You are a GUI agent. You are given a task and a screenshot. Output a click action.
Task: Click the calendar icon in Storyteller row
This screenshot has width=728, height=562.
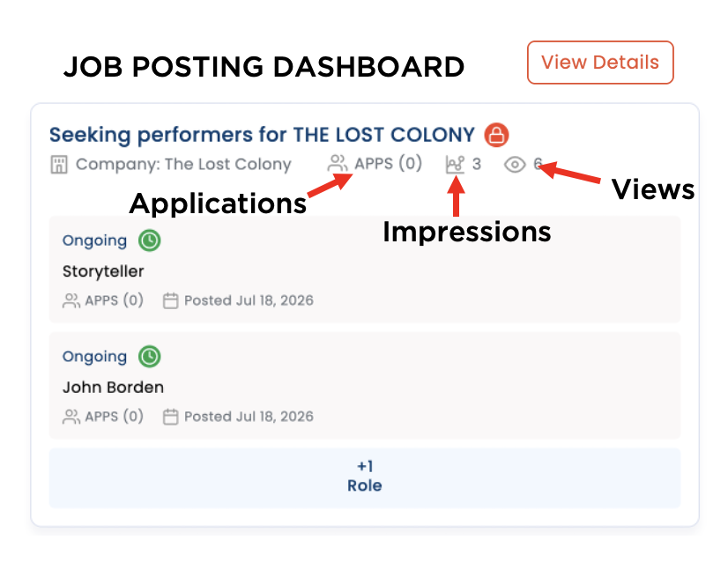pos(170,300)
